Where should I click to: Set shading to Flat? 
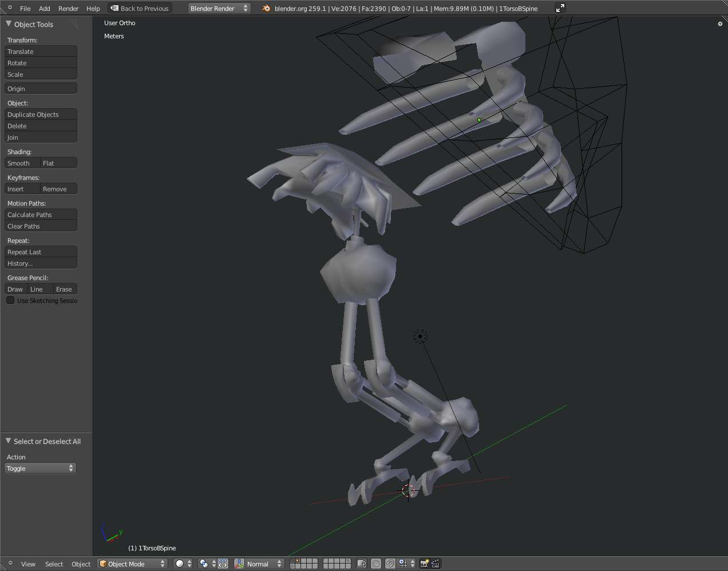coord(58,163)
